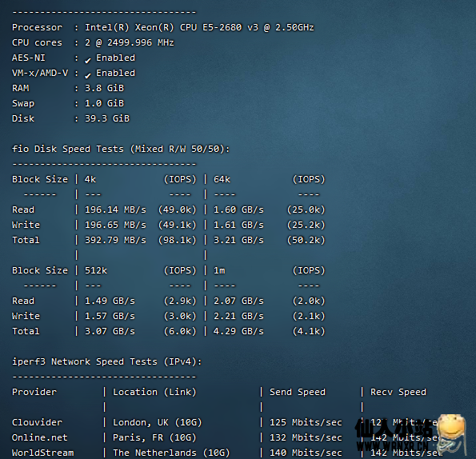Click the 4k write speed '196.65 MB/s'
This screenshot has width=476, height=459.
(115, 225)
